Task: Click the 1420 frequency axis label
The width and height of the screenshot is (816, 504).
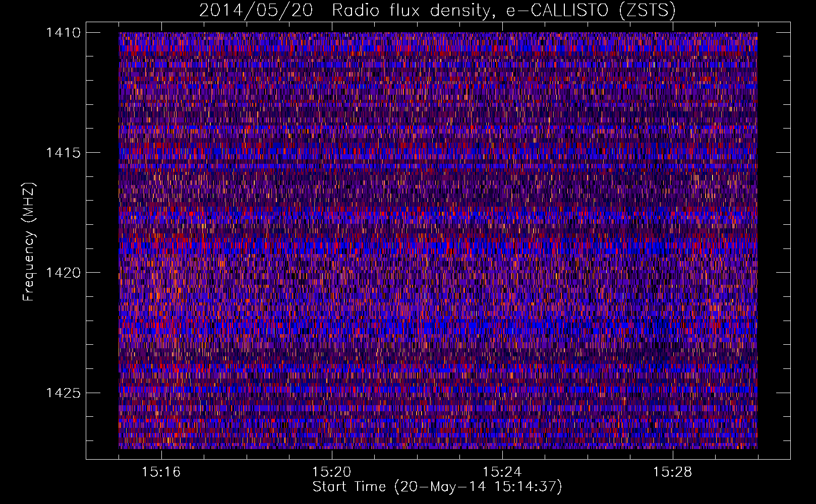Action: [x=64, y=273]
